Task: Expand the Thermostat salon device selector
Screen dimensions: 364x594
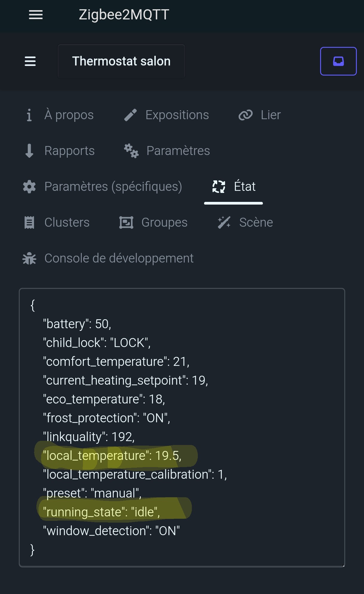Action: (121, 61)
